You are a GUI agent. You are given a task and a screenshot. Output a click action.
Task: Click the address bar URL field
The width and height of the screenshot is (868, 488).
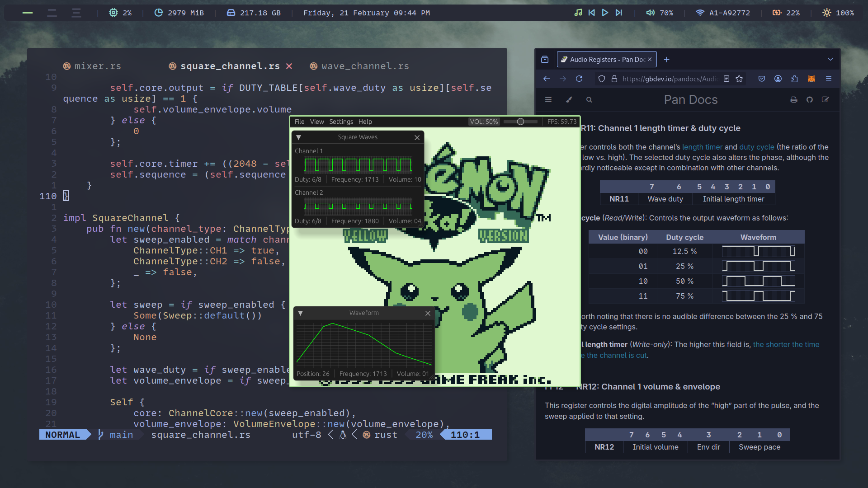pos(670,79)
